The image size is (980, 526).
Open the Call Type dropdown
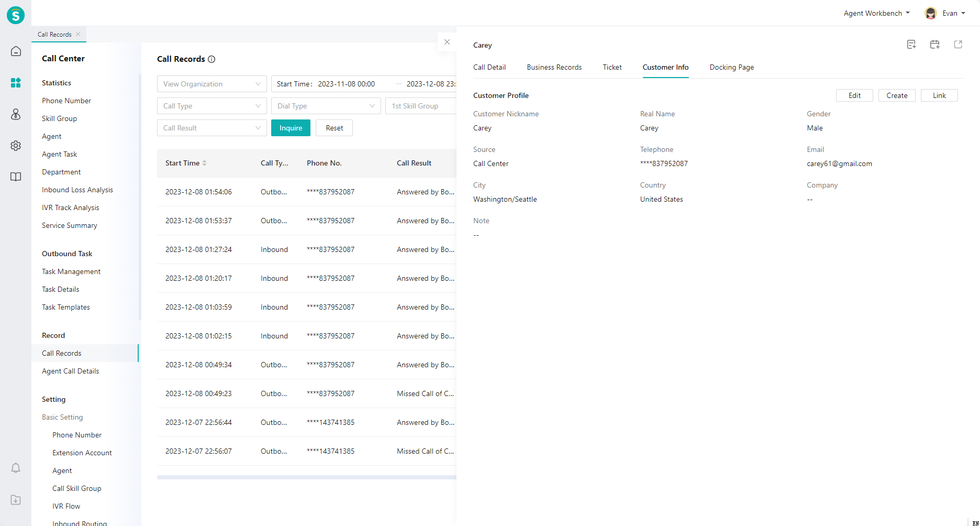(x=212, y=106)
